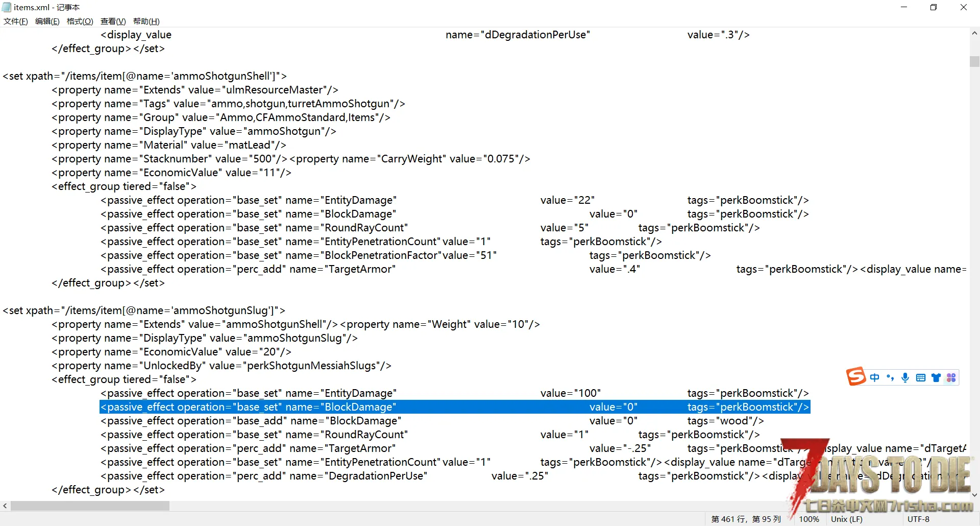
Task: Open the Sogou toolbox four-leaf icon
Action: [951, 377]
